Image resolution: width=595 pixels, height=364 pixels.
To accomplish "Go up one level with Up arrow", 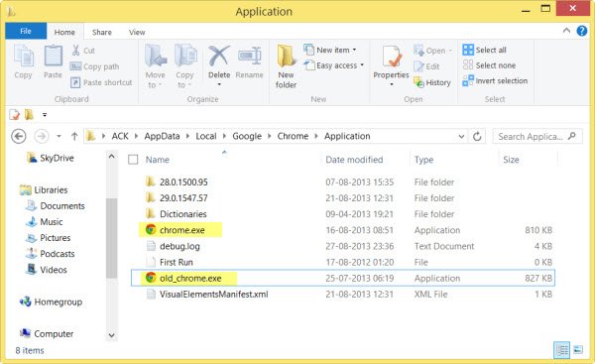I will pos(74,136).
